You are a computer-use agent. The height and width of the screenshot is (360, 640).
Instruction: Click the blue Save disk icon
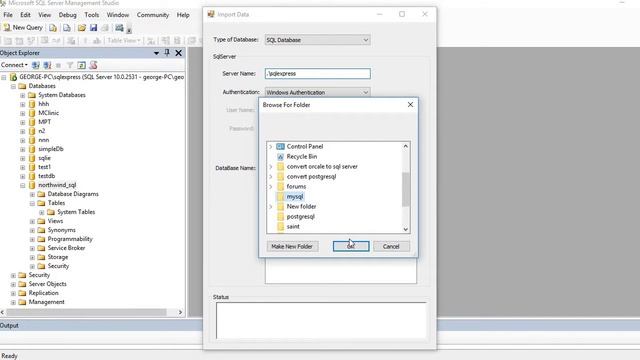(x=93, y=28)
